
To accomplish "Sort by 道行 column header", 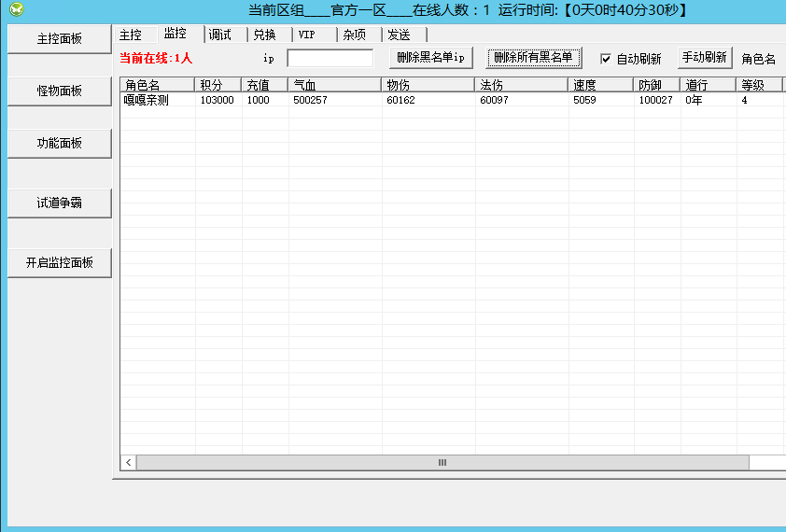I will click(709, 85).
